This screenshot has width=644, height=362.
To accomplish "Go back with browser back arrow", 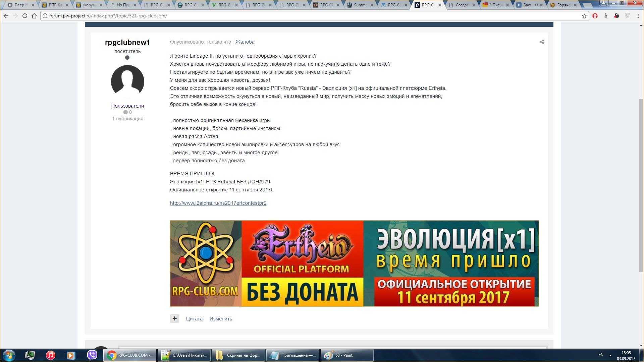I will [x=6, y=16].
